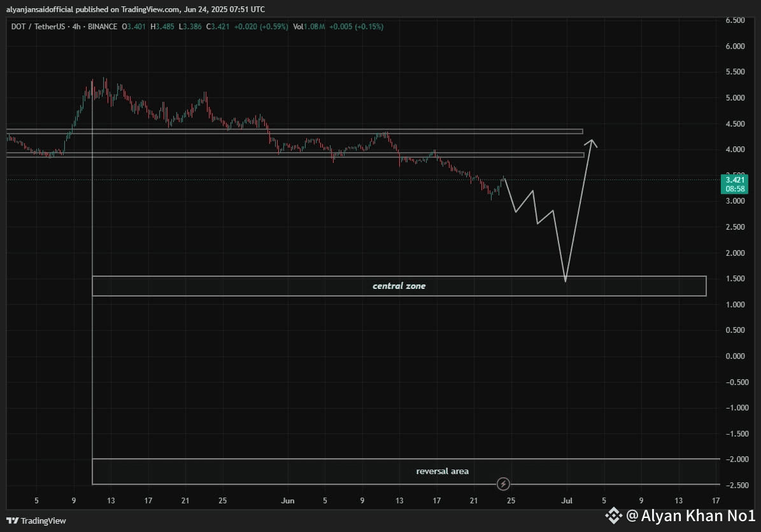Click the open value O3.401
The width and height of the screenshot is (761, 532).
tap(134, 27)
